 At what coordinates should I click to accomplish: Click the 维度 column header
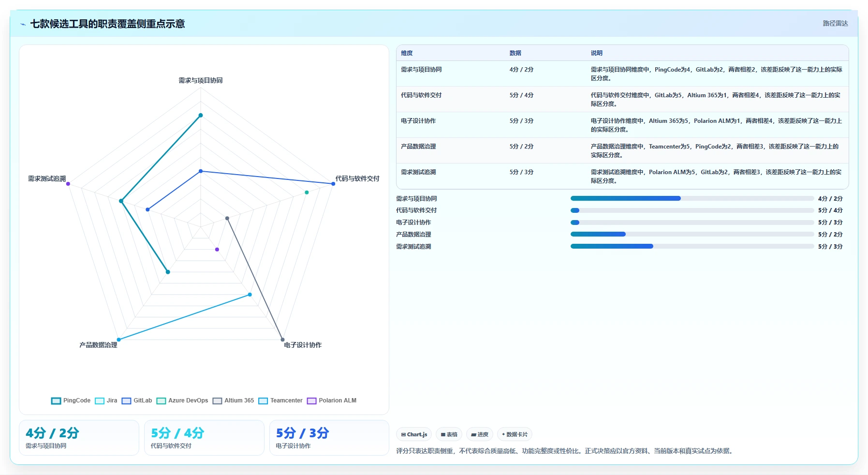407,53
